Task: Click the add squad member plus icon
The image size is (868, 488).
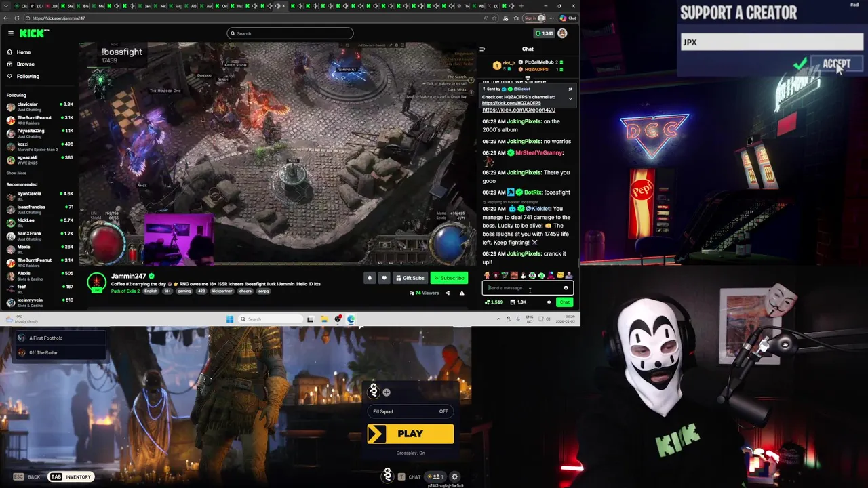Action: [x=387, y=392]
